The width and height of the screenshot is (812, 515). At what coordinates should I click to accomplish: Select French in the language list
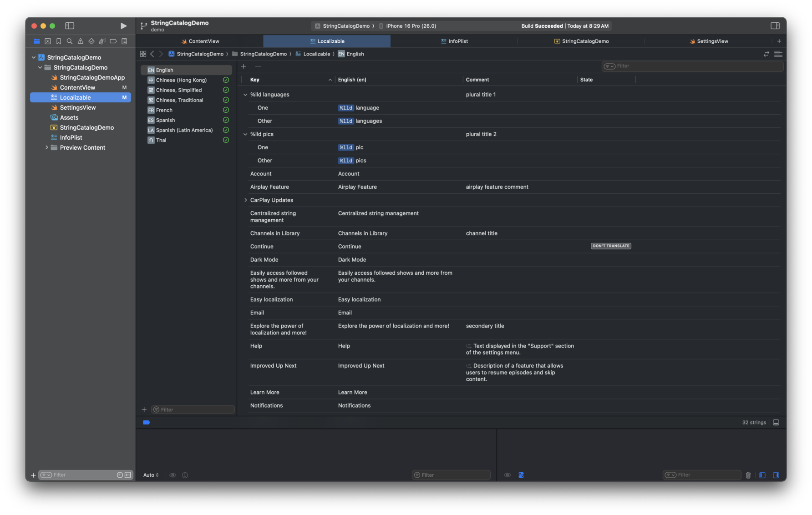coord(187,111)
